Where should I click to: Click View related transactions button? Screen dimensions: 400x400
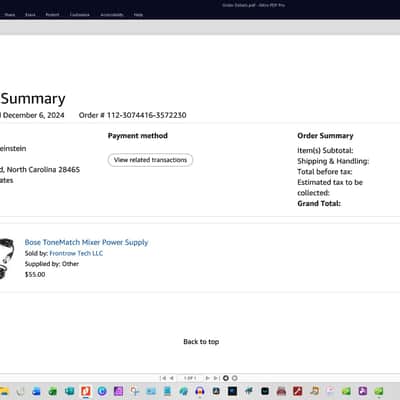pyautogui.click(x=150, y=160)
